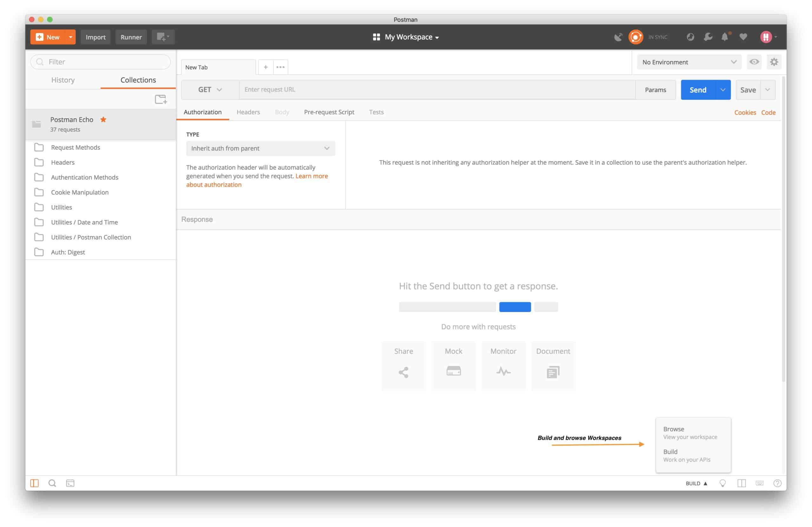Open the BUILD mode switcher
The image size is (812, 527).
pos(696,483)
